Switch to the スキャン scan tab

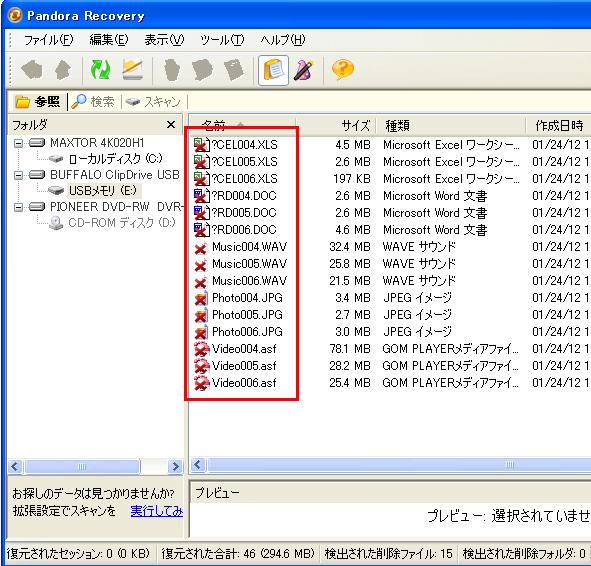pyautogui.click(x=153, y=102)
